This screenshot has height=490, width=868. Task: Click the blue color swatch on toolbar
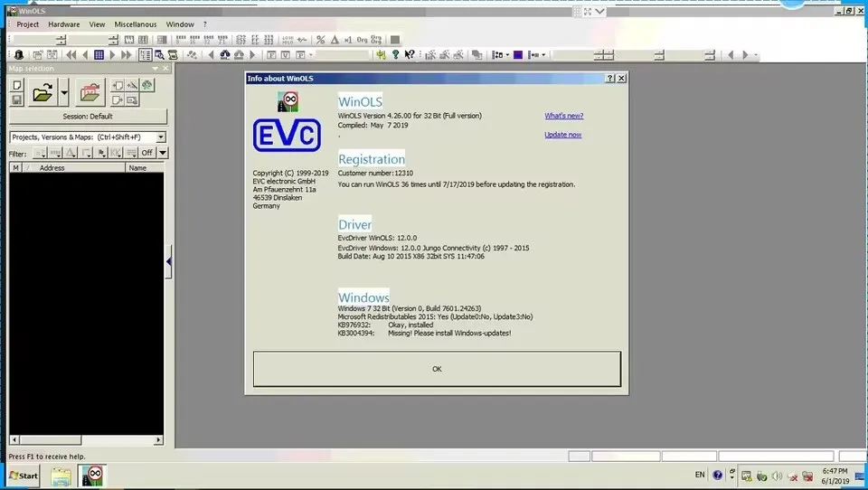click(517, 55)
